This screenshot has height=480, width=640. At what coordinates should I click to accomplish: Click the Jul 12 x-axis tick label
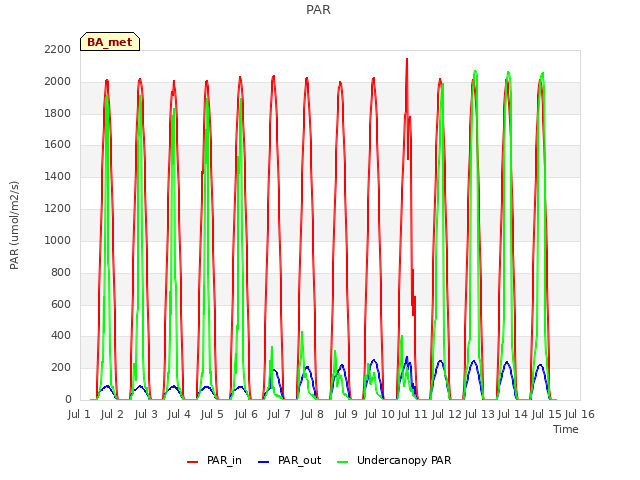[x=446, y=414]
